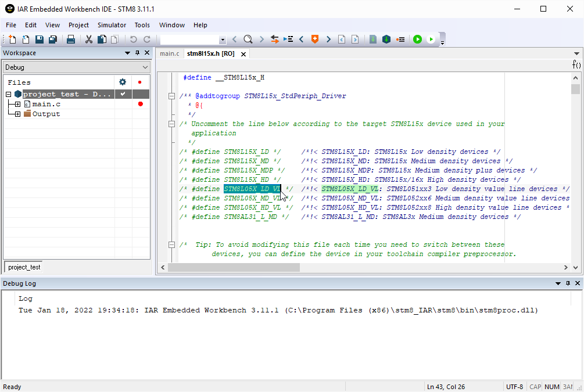Image resolution: width=584 pixels, height=392 pixels.
Task: Click the red dot column header
Action: [139, 82]
